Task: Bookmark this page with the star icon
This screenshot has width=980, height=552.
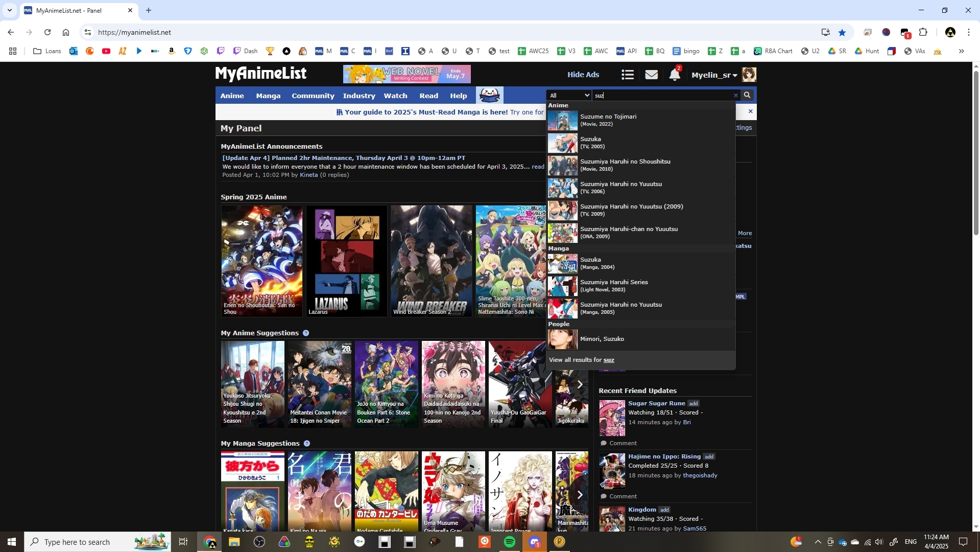Action: 842,32
